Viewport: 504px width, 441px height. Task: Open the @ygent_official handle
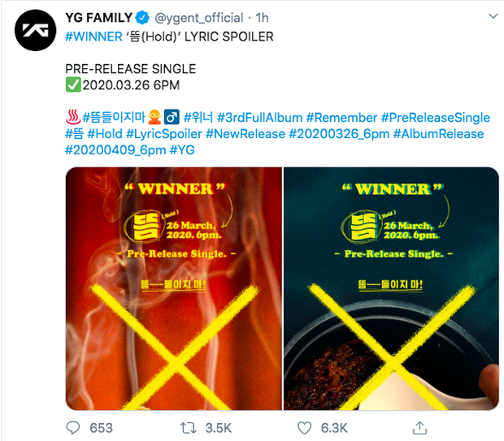199,18
